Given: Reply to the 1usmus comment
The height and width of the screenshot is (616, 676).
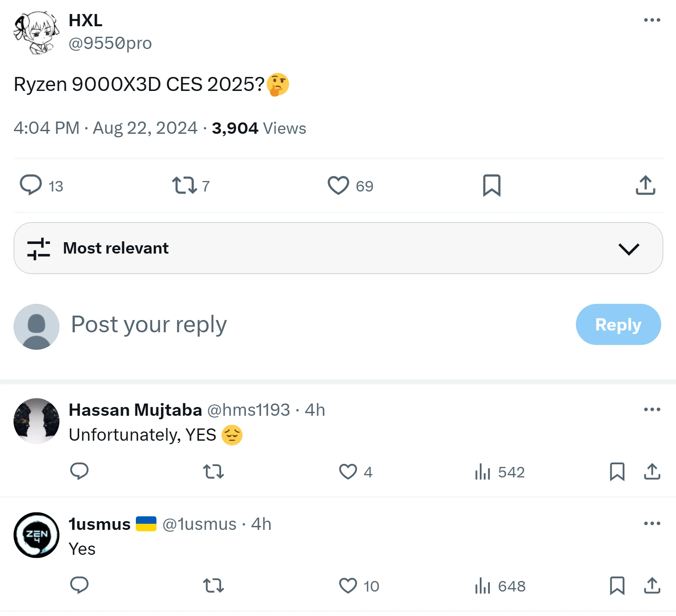Looking at the screenshot, I should (x=80, y=586).
